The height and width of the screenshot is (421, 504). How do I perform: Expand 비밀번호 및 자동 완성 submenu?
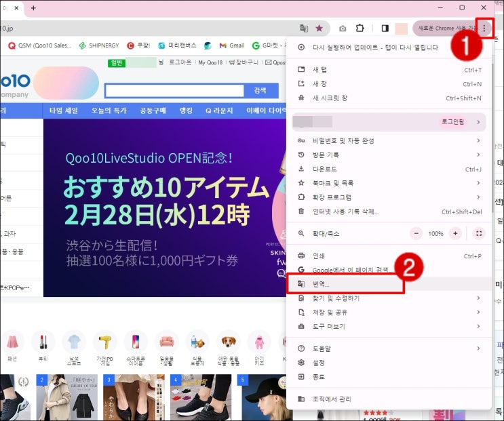[x=389, y=140]
